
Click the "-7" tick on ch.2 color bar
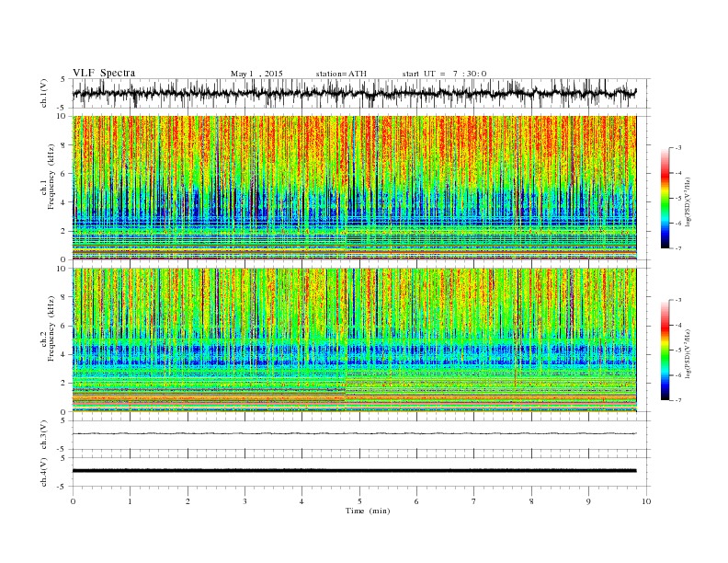(x=678, y=400)
